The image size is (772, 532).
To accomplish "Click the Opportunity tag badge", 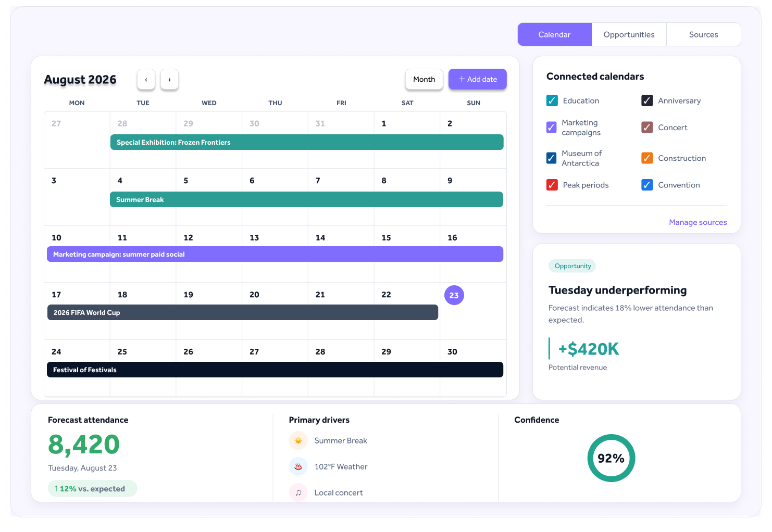I will point(572,266).
